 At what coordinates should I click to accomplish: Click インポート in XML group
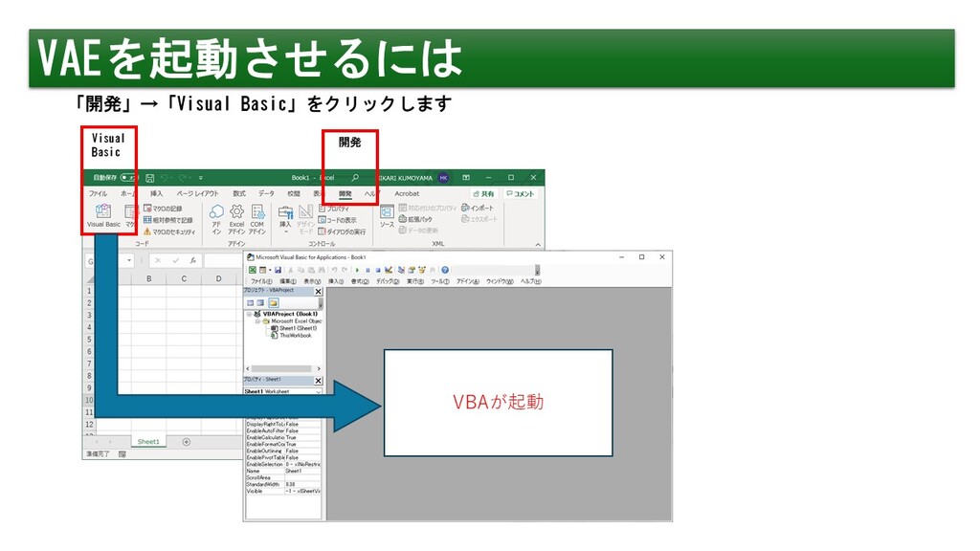click(478, 208)
